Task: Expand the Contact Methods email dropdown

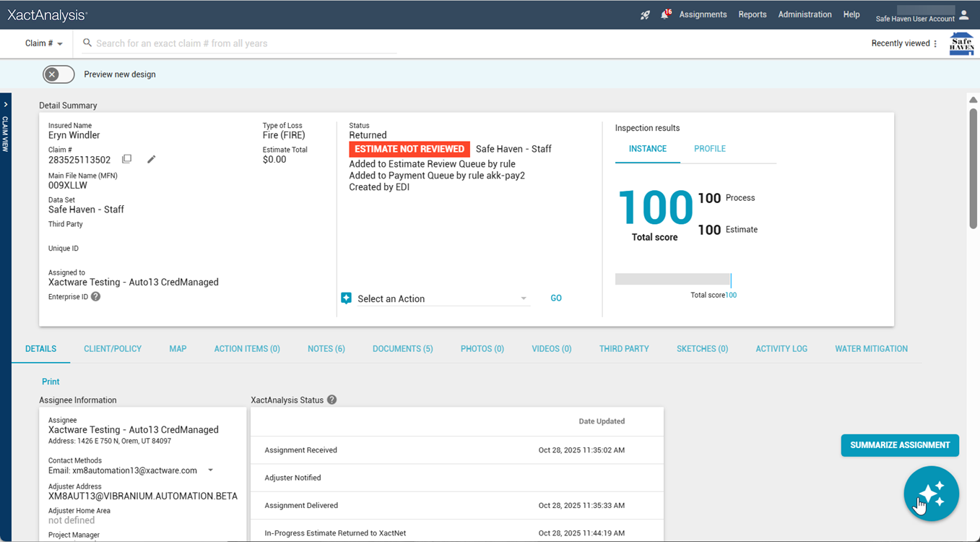Action: tap(211, 470)
